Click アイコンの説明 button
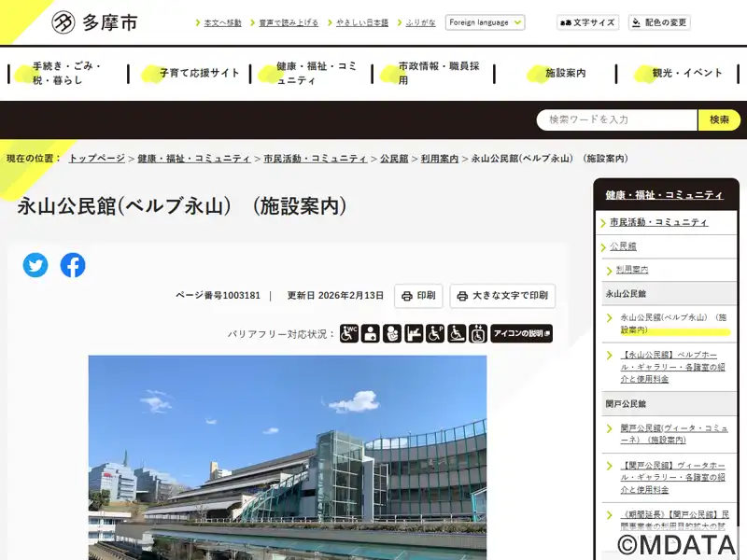The image size is (747, 560). click(521, 333)
